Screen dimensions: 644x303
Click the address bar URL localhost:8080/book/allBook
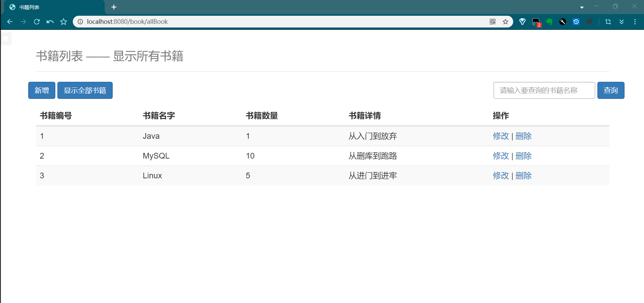[127, 22]
